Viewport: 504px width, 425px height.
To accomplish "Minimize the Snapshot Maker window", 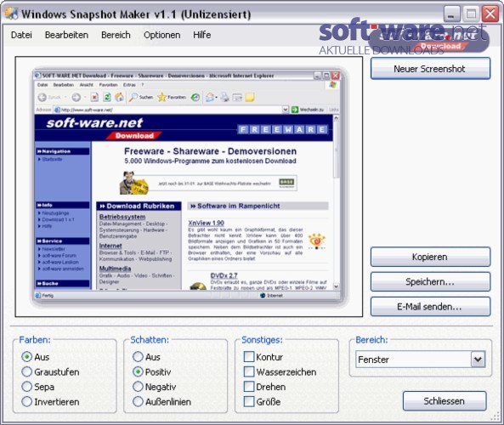I will pyautogui.click(x=451, y=14).
